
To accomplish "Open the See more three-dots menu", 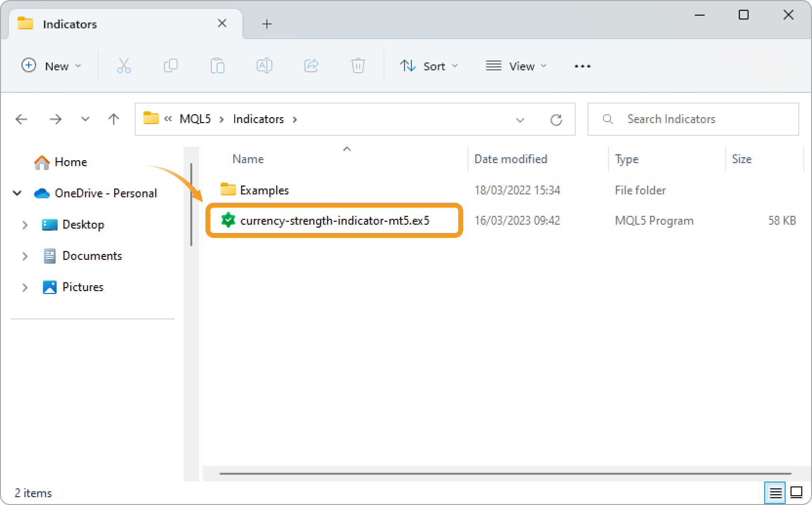I will [x=582, y=66].
